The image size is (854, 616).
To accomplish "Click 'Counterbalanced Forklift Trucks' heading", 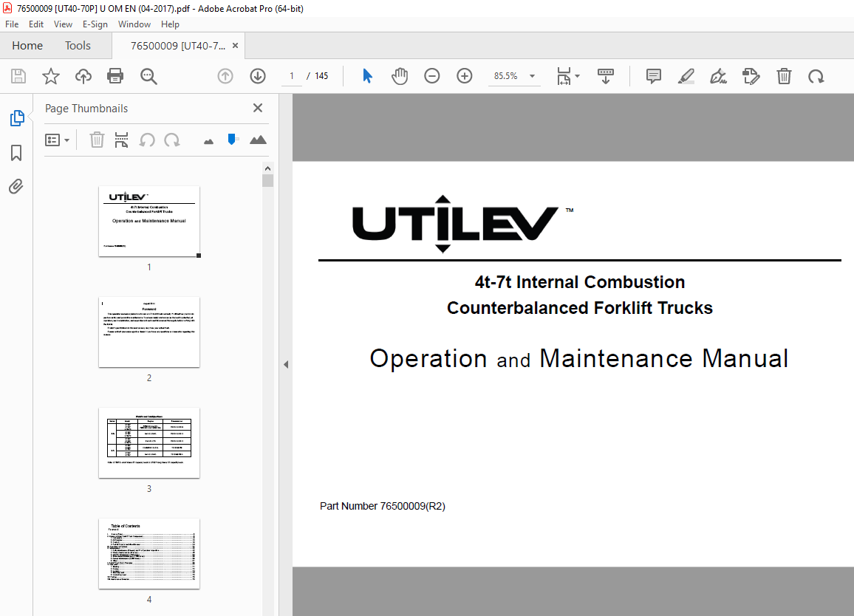I will point(579,308).
